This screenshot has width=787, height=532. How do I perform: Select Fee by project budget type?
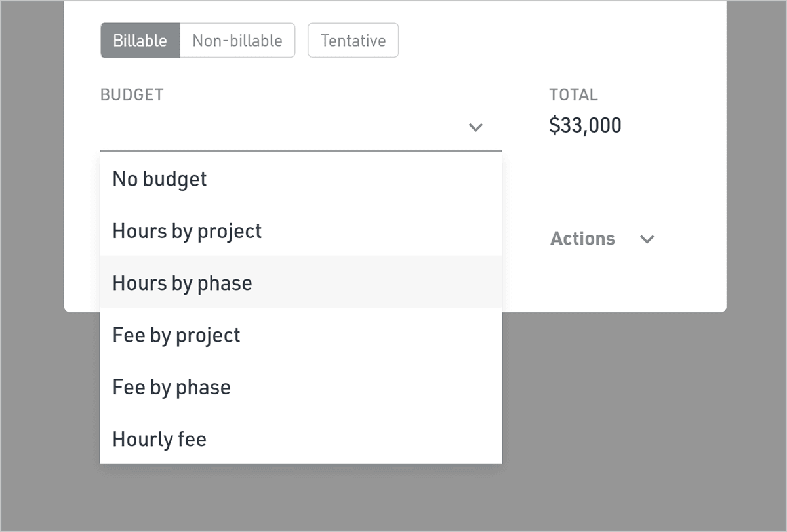point(176,335)
